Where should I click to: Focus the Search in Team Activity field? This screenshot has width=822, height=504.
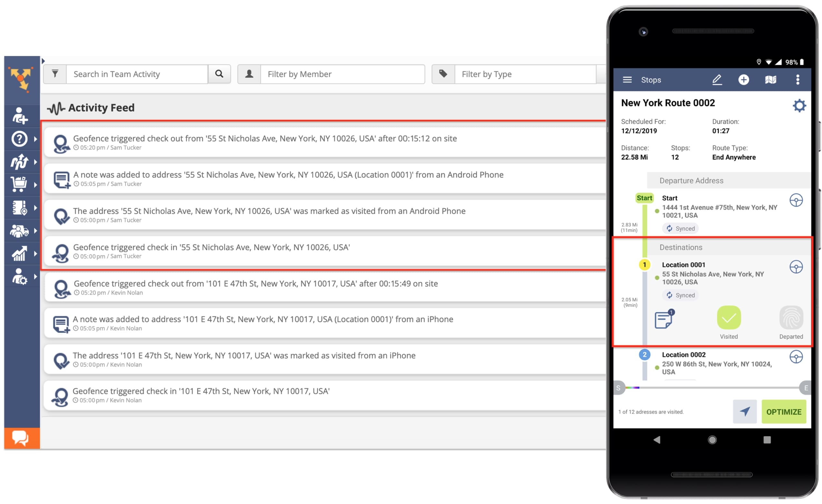[x=137, y=74]
